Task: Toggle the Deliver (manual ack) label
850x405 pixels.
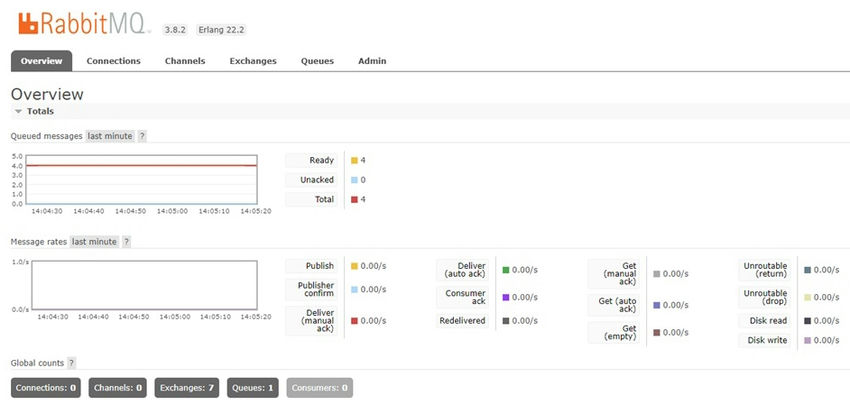Action: coord(311,321)
